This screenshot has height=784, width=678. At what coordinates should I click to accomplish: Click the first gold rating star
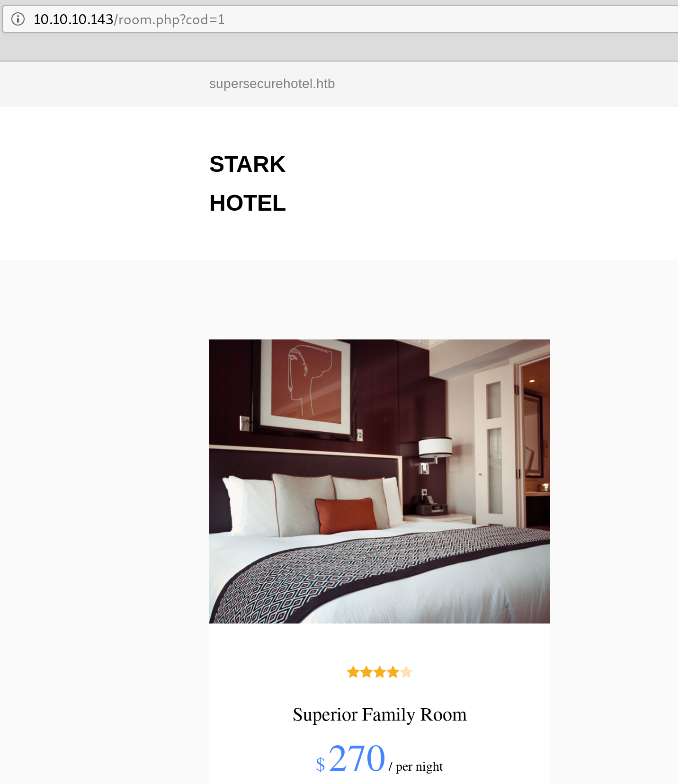click(353, 672)
